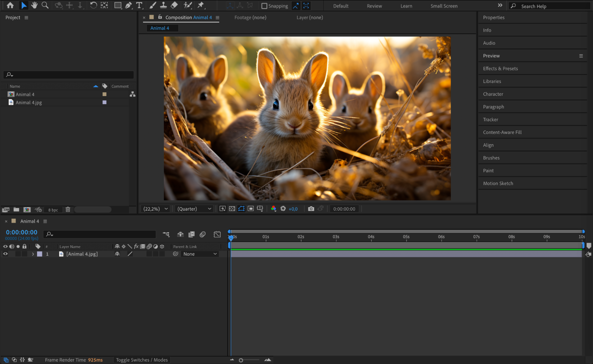The width and height of the screenshot is (593, 364).
Task: Click the 8 bpc color depth button
Action: (53, 210)
